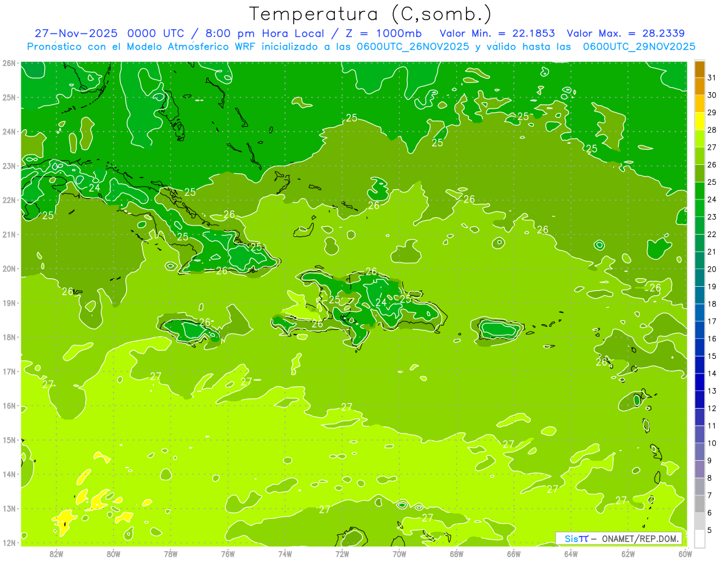Viewport: 728px width, 562px height.
Task: Click the "72W" longitude axis label
Action: click(342, 553)
